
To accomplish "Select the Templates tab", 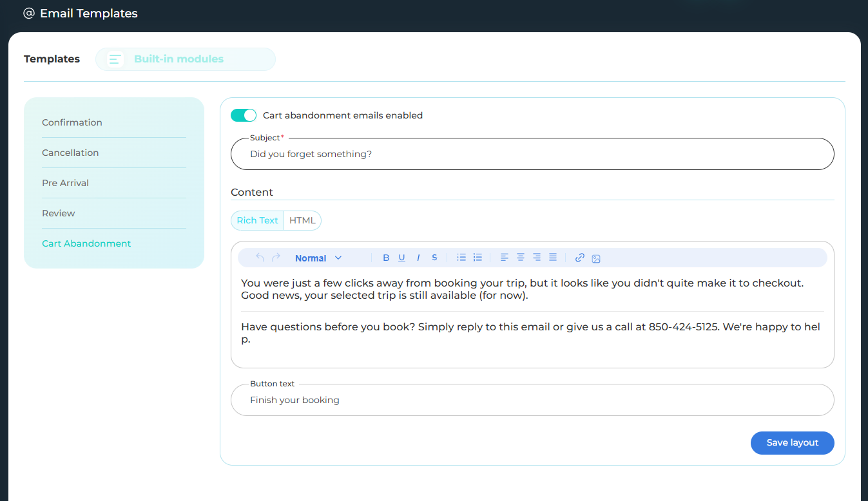I will pyautogui.click(x=52, y=59).
